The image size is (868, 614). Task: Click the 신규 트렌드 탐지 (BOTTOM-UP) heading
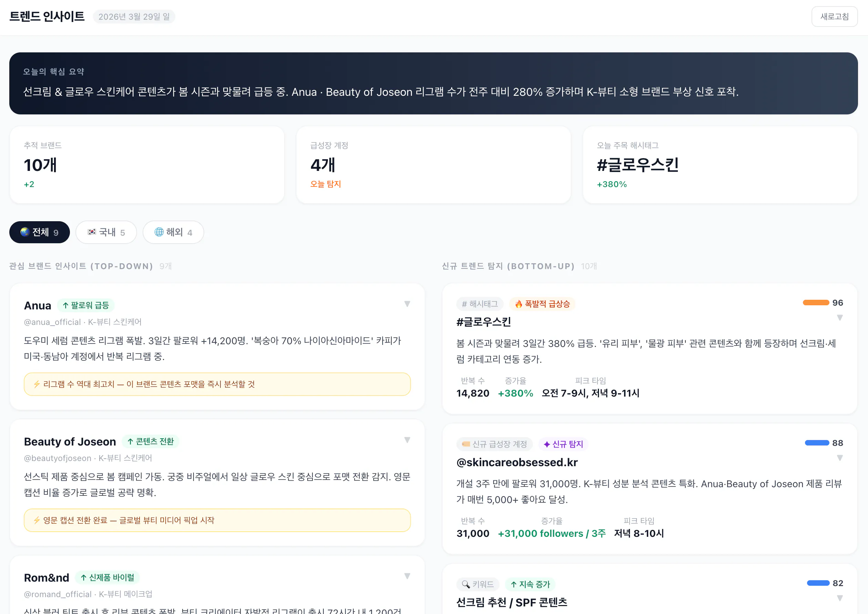[x=508, y=266]
